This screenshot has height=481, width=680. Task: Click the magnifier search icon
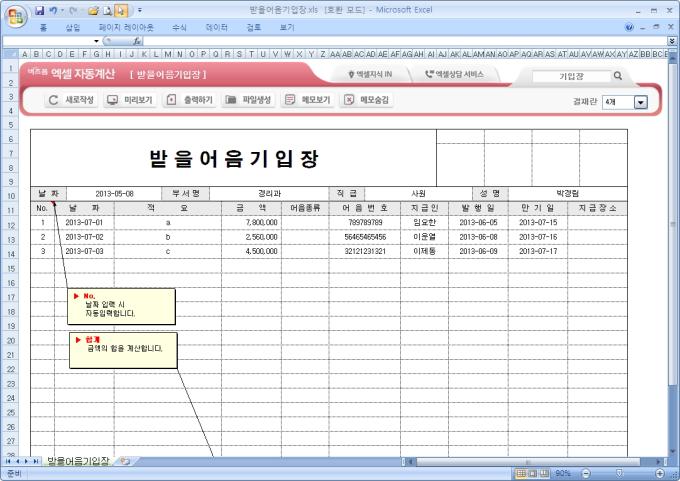[618, 76]
